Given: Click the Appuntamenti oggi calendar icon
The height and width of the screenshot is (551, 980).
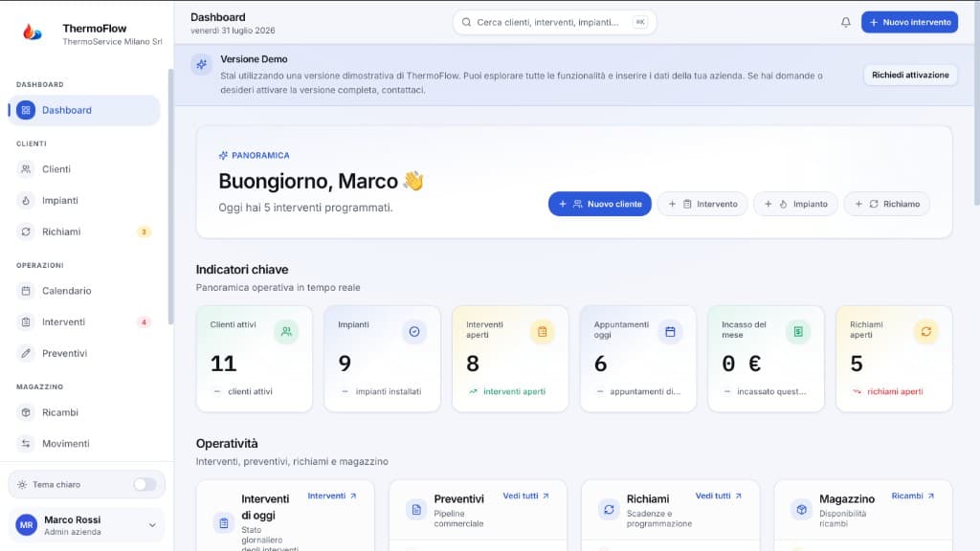Looking at the screenshot, I should 670,332.
